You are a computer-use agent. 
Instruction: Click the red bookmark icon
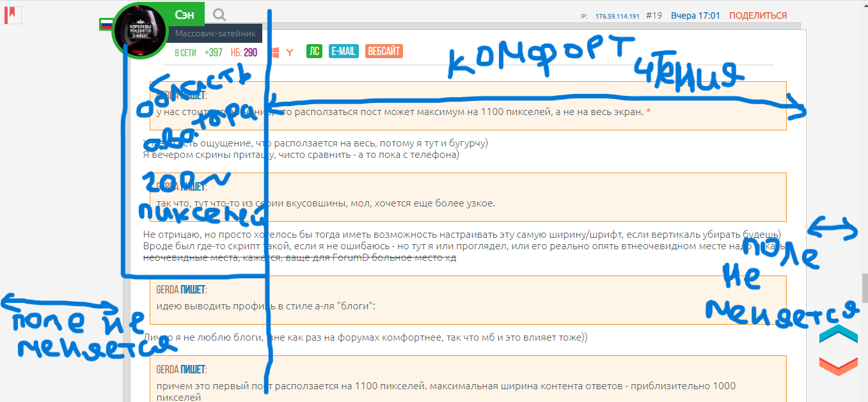pyautogui.click(x=13, y=15)
